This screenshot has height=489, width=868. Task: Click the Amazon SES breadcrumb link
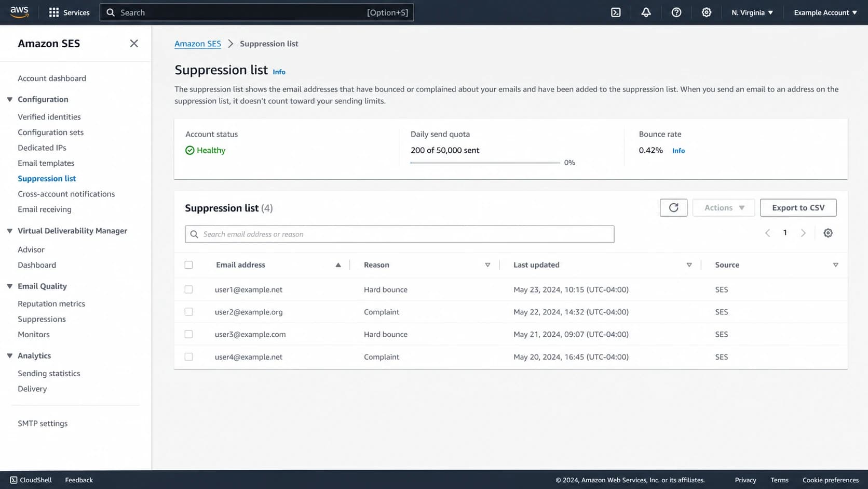tap(198, 44)
